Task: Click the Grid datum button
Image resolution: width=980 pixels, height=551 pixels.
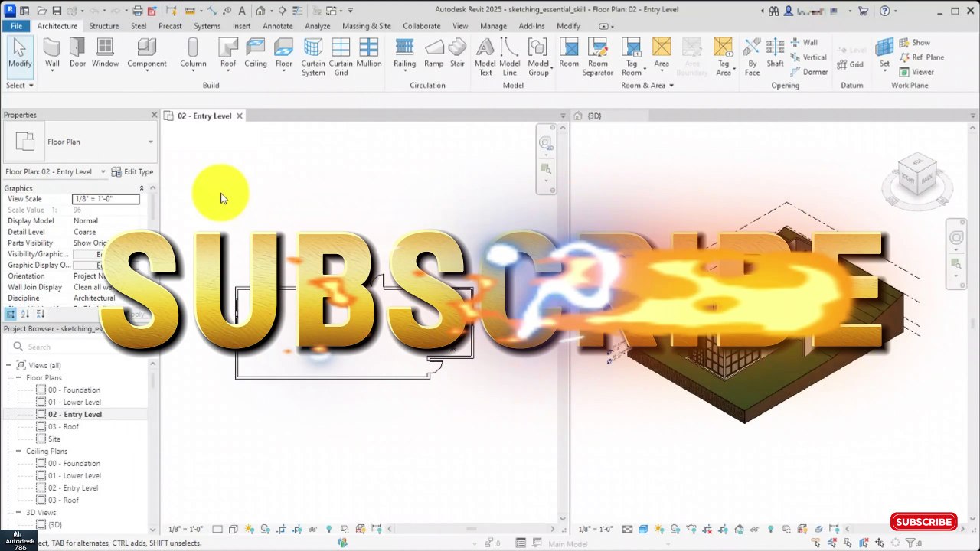Action: pyautogui.click(x=851, y=64)
